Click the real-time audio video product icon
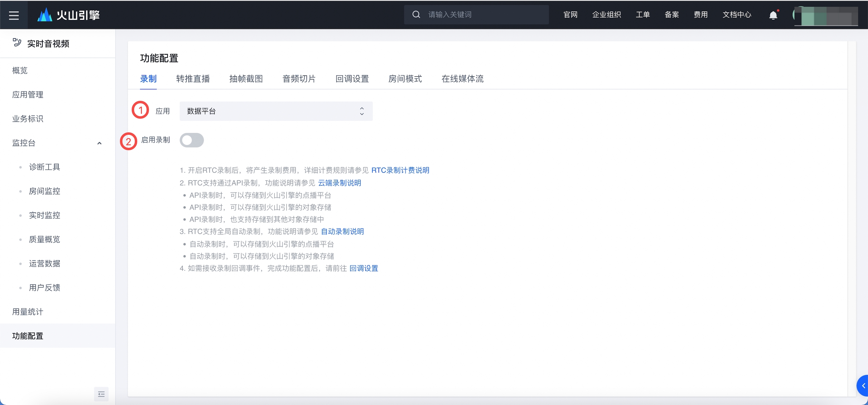 pos(17,43)
